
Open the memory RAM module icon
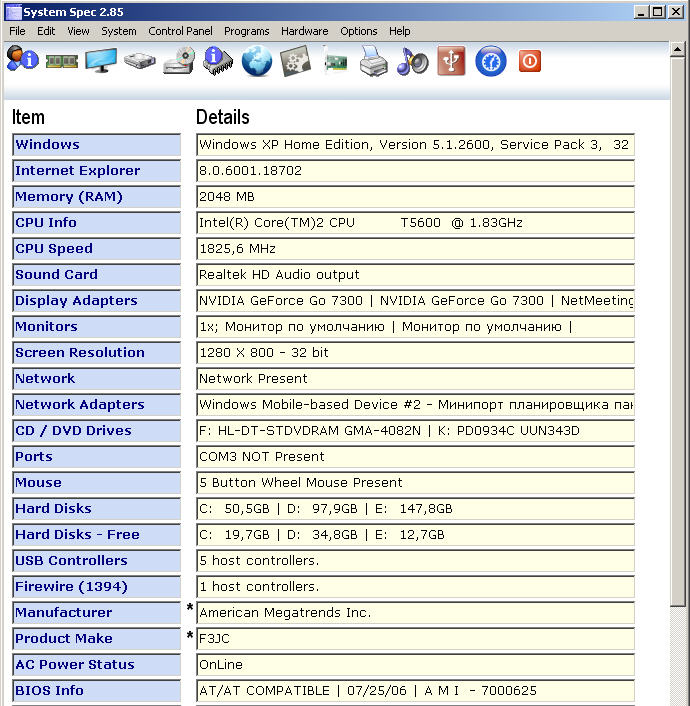pyautogui.click(x=62, y=61)
